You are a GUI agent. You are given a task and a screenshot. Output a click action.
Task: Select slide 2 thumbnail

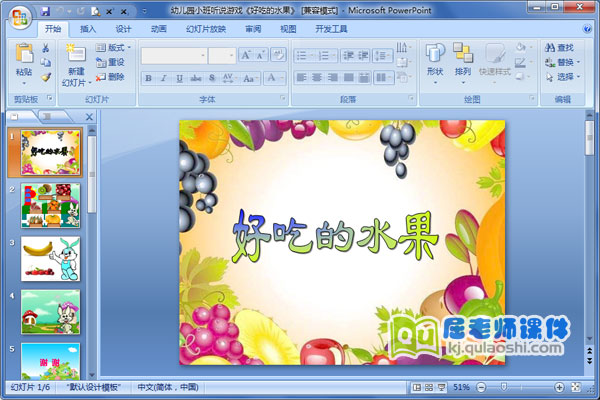tap(51, 206)
